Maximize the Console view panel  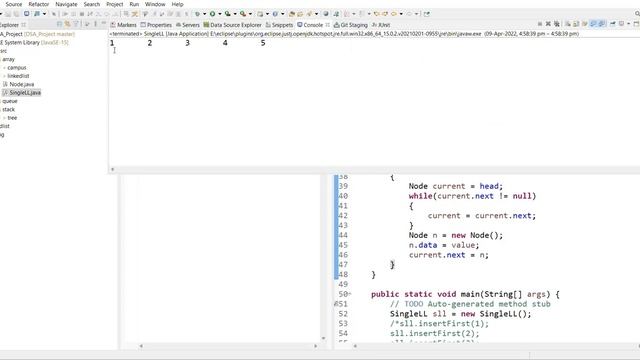click(636, 24)
